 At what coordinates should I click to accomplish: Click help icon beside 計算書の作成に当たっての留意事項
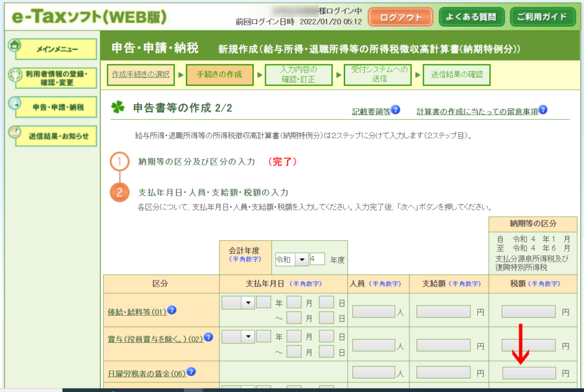543,110
